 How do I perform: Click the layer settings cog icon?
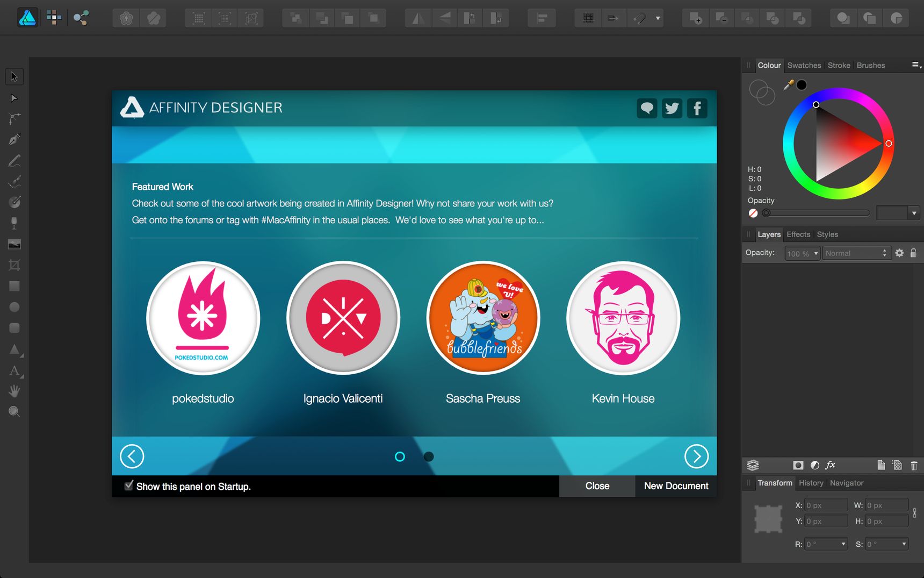click(899, 253)
